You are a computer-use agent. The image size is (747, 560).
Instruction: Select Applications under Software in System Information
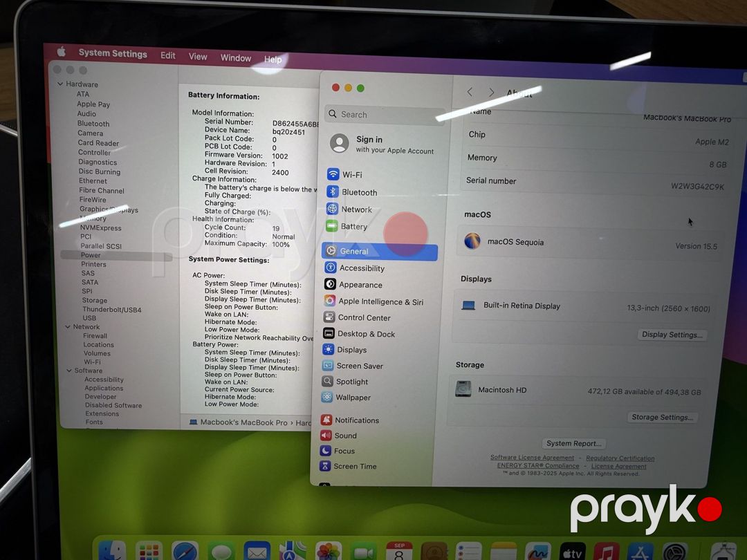(103, 388)
